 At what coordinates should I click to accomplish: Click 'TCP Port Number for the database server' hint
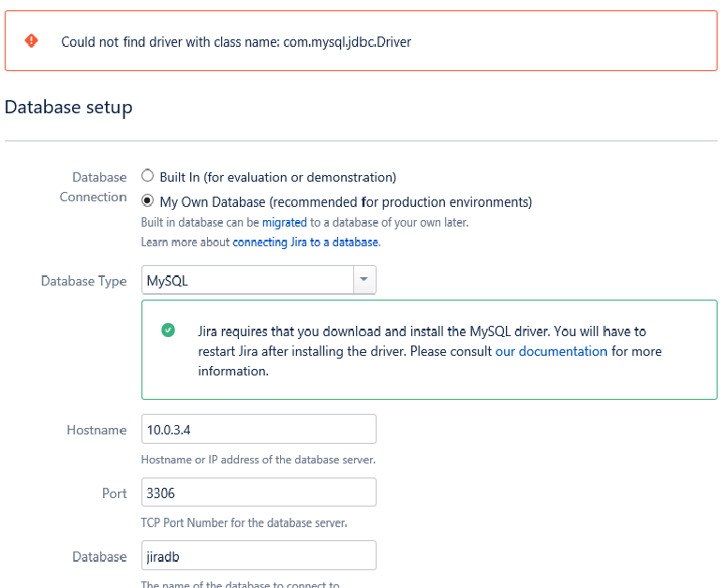click(x=244, y=522)
